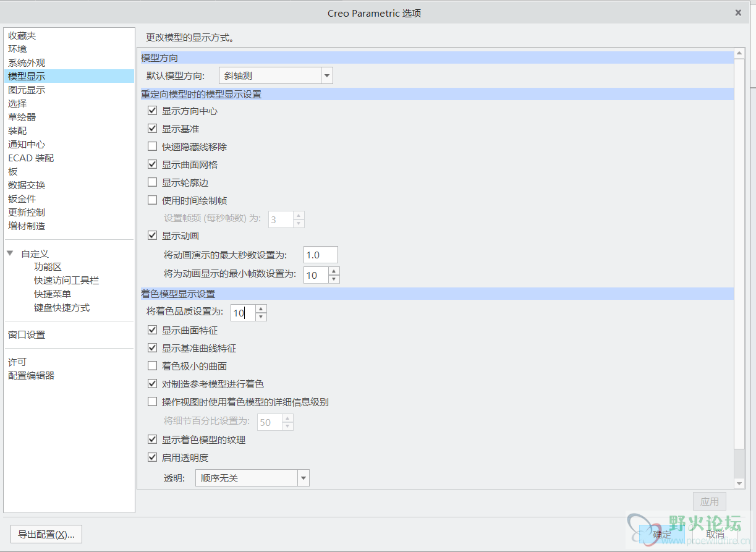Decrease 着色品质 with the down arrow
This screenshot has height=552, width=756.
pos(261,317)
